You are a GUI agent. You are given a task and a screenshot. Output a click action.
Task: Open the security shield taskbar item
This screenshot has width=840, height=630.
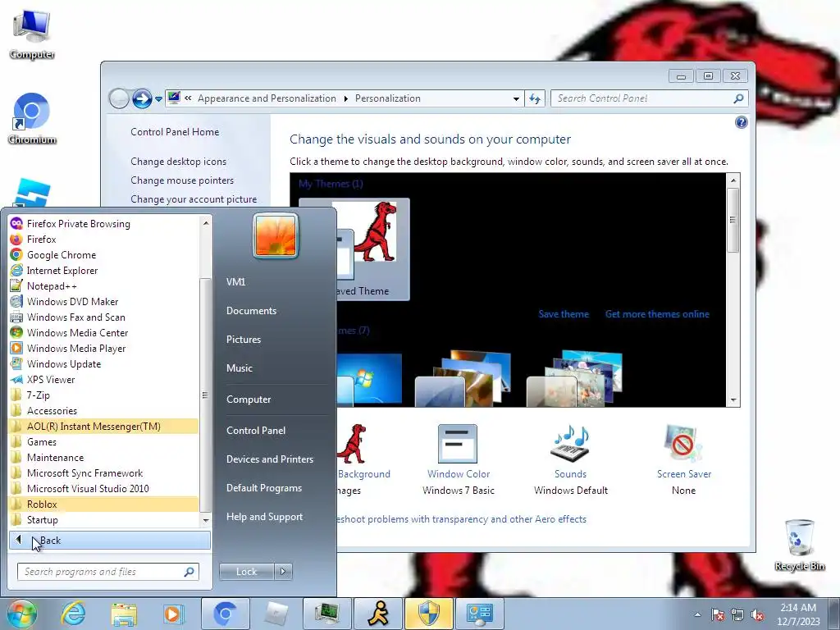click(429, 614)
